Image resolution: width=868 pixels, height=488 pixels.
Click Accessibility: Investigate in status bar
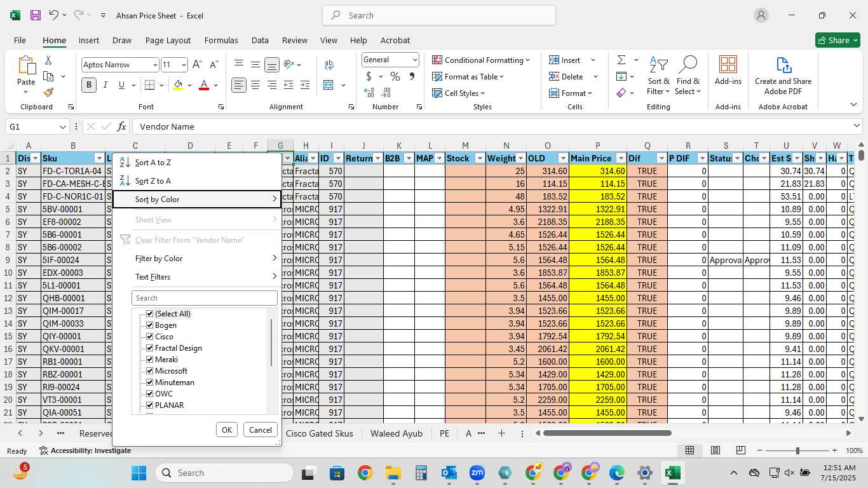point(85,451)
